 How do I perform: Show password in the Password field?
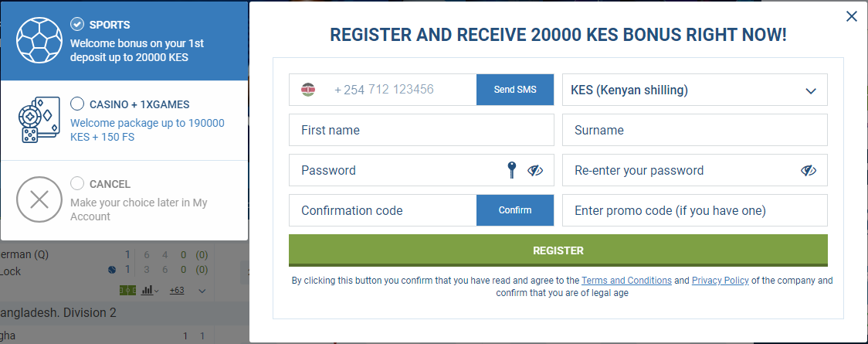click(534, 170)
